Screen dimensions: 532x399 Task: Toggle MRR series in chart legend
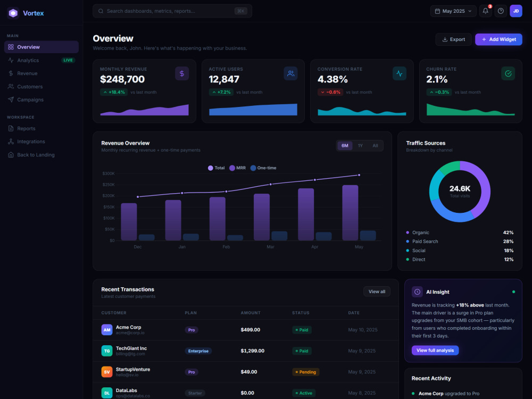(237, 168)
